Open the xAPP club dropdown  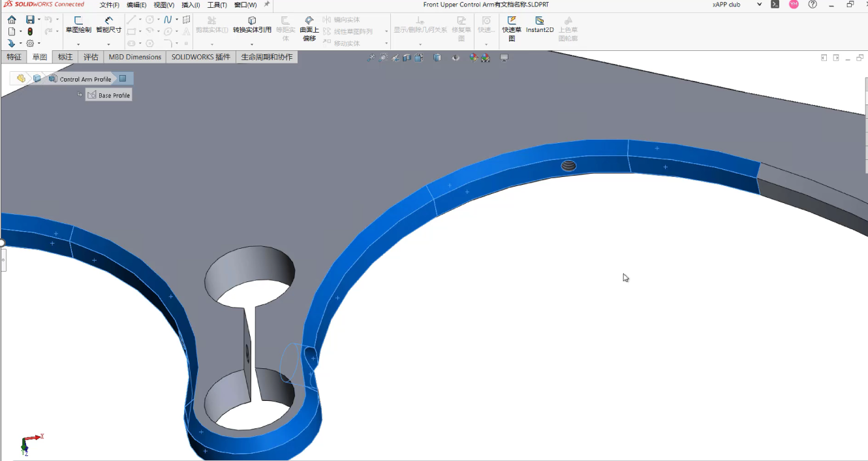pyautogui.click(x=759, y=5)
